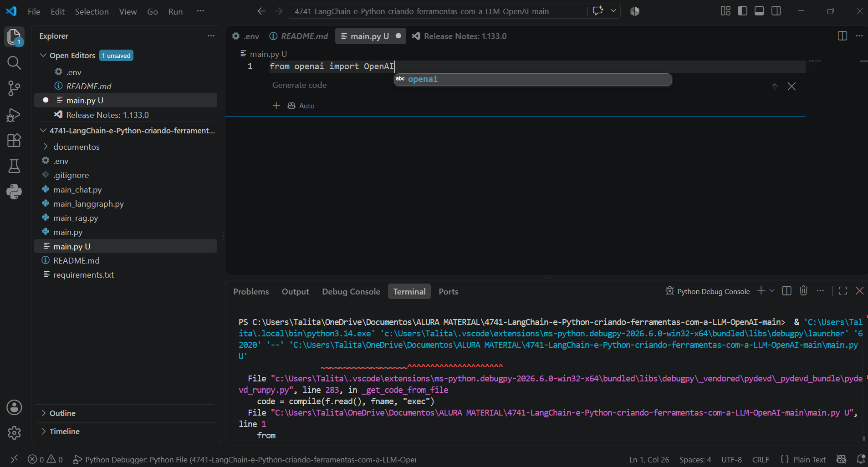Image resolution: width=868 pixels, height=467 pixels.
Task: Open the Manage gear menu
Action: pos(14,432)
